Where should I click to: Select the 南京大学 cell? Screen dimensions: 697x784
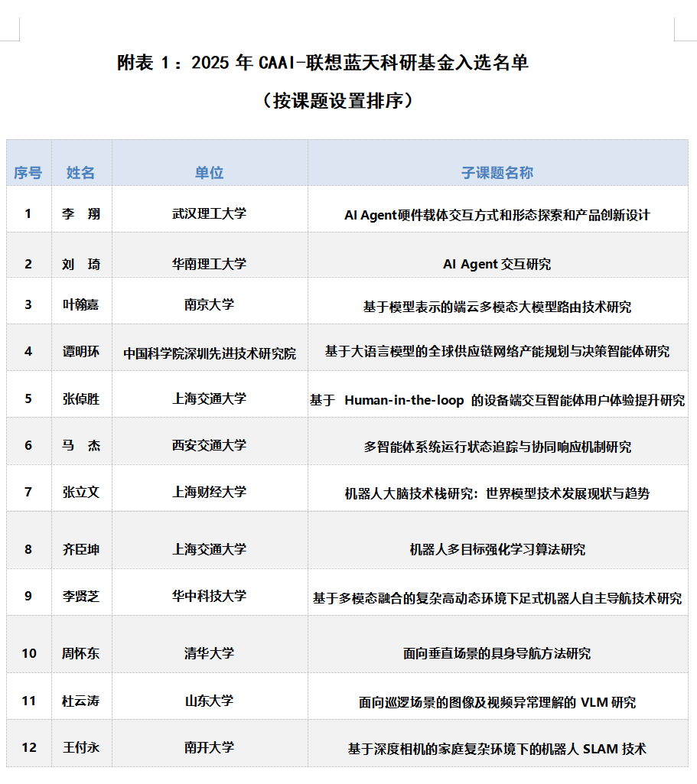tap(209, 304)
